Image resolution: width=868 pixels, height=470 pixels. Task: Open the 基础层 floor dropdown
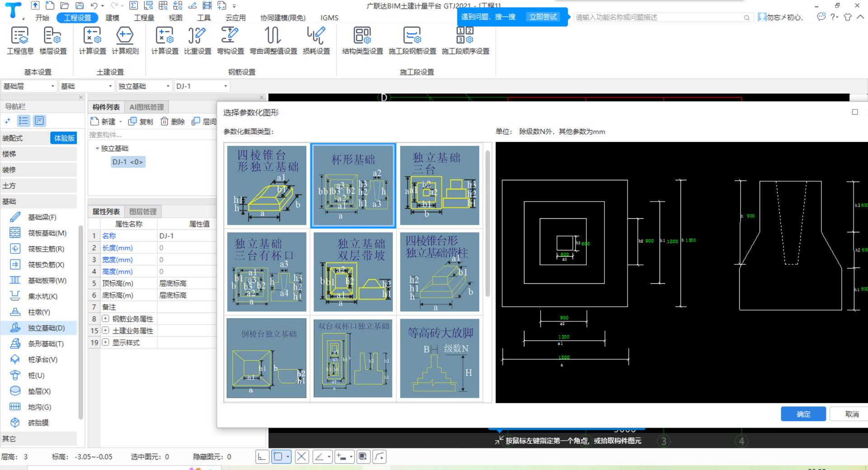pos(28,86)
